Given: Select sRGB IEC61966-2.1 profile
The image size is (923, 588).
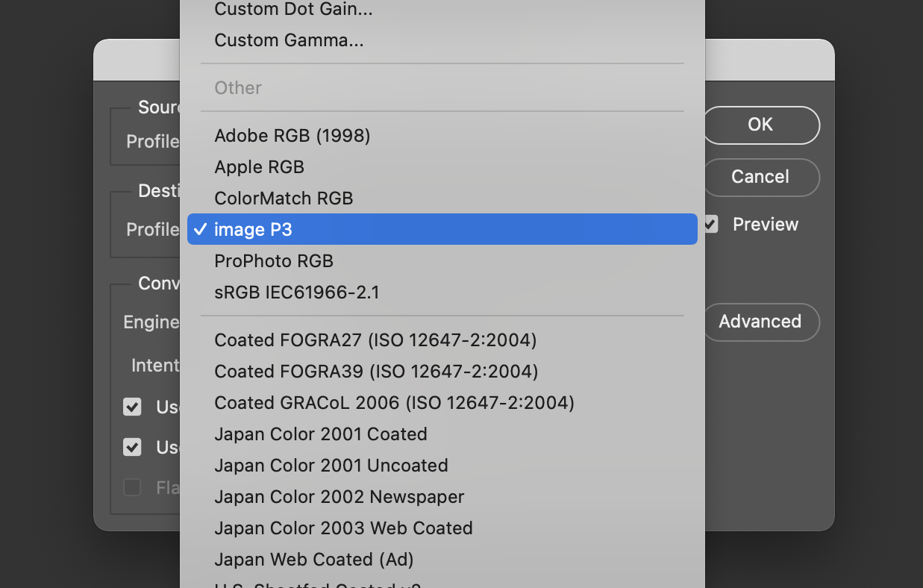Looking at the screenshot, I should [296, 293].
